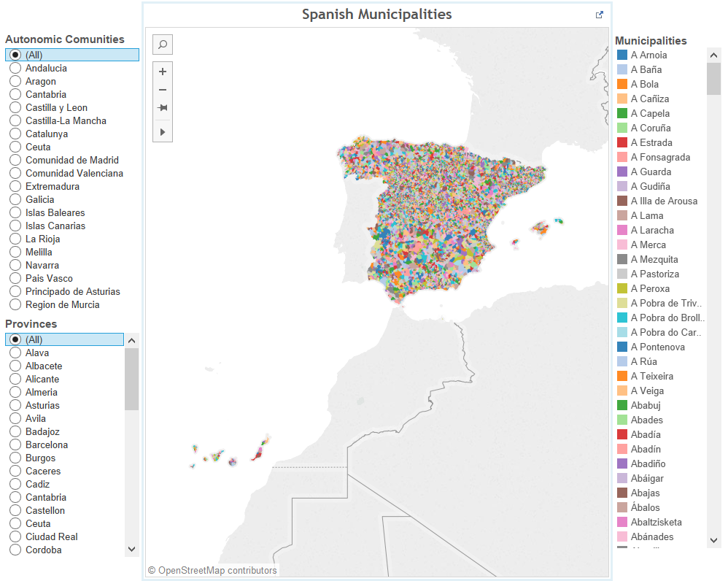This screenshot has height=581, width=728.
Task: Choose Almeria province option
Action: click(15, 392)
